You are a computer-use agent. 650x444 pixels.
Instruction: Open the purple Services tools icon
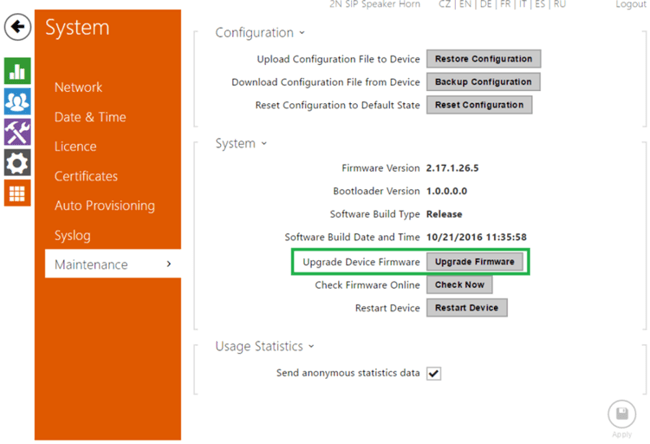[17, 132]
